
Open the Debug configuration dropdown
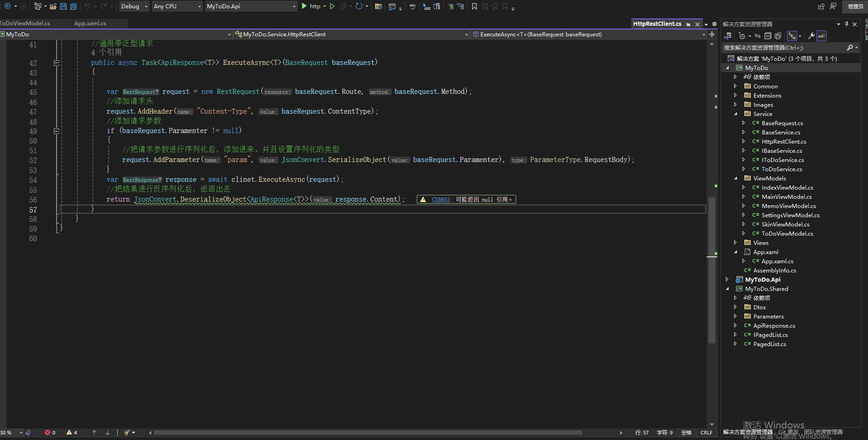point(134,6)
